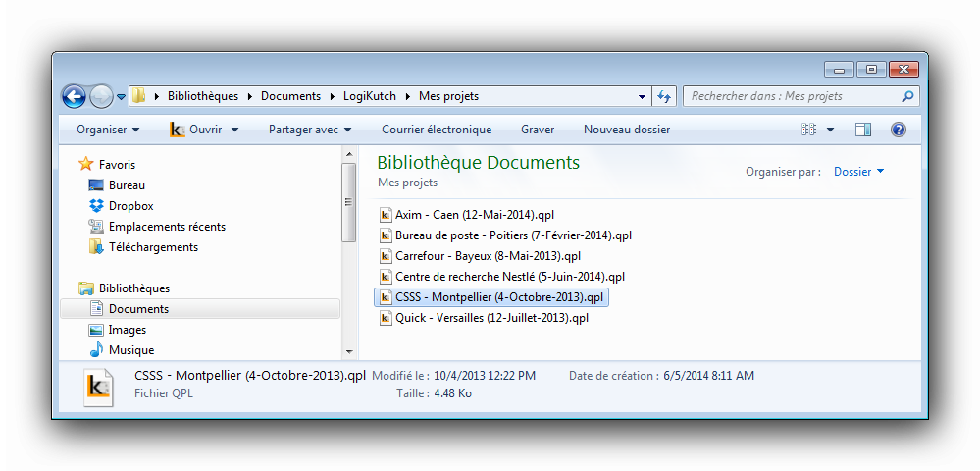This screenshot has width=980, height=471.
Task: Click the Favoris star icon
Action: point(85,165)
